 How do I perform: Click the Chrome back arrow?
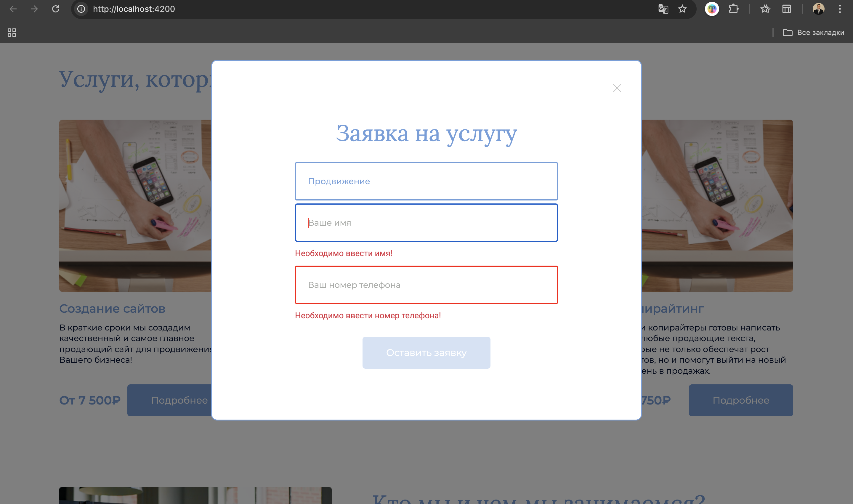[13, 9]
